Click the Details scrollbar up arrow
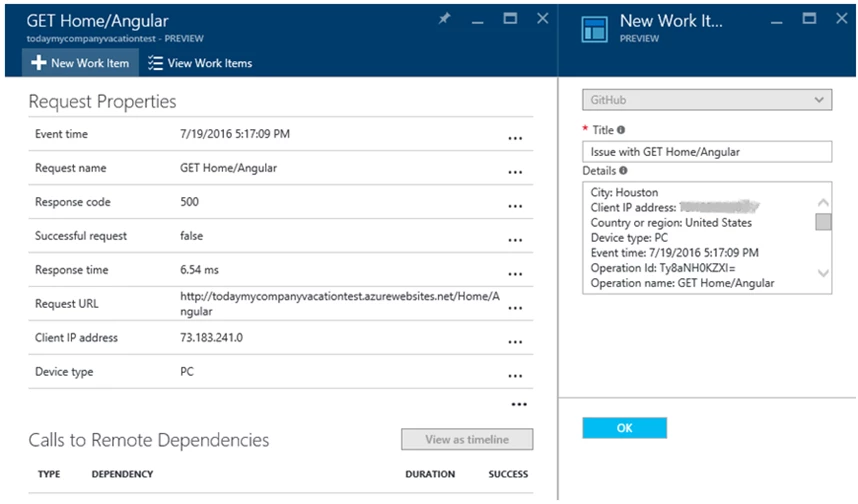Screen dimensions: 858x504 coord(823,202)
